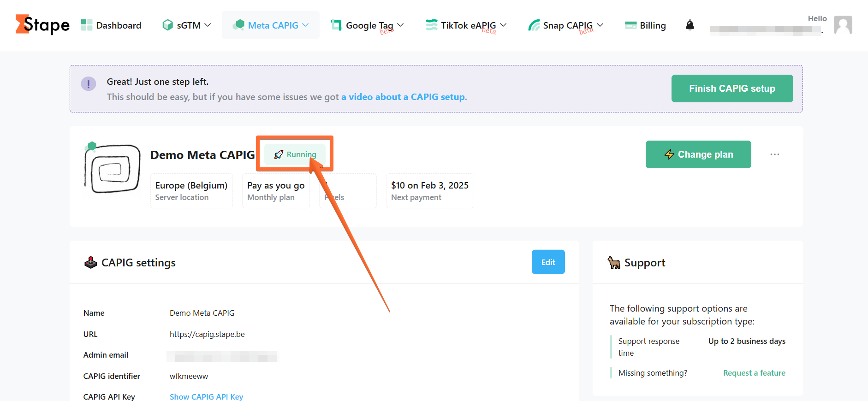868x401 pixels.
Task: Click the Billing card icon
Action: (x=630, y=25)
